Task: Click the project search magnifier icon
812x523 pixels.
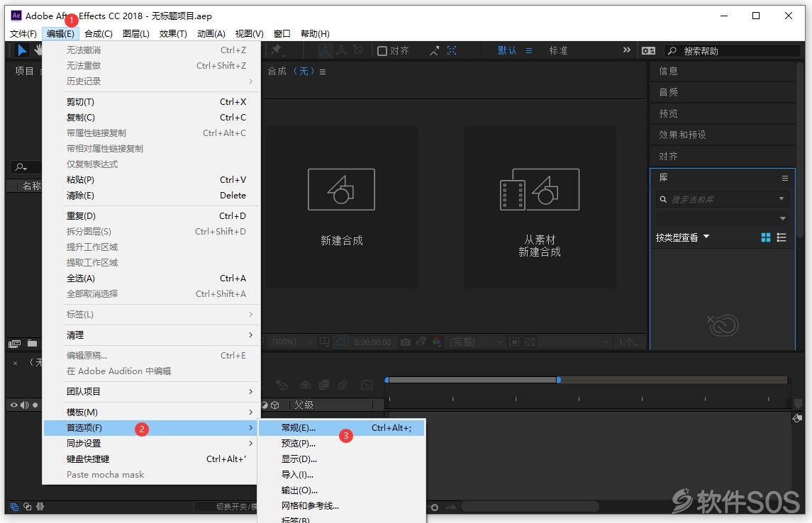Action: coord(21,167)
